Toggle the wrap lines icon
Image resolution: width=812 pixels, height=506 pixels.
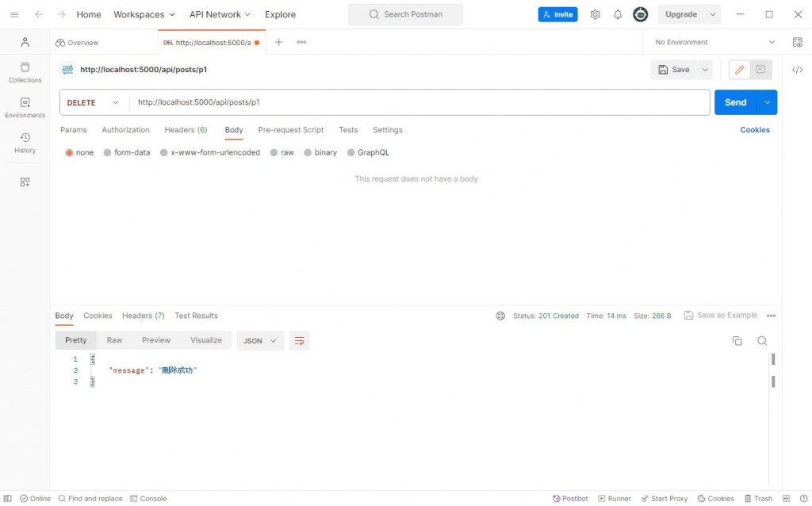click(299, 341)
